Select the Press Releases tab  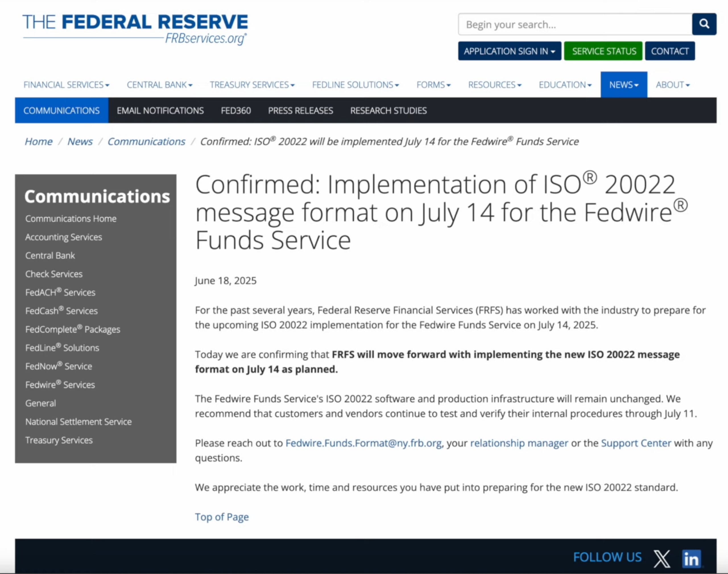coord(300,111)
